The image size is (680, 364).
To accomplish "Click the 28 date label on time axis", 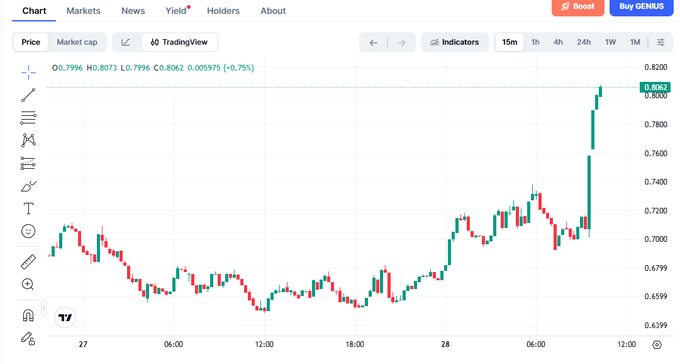I will (445, 344).
